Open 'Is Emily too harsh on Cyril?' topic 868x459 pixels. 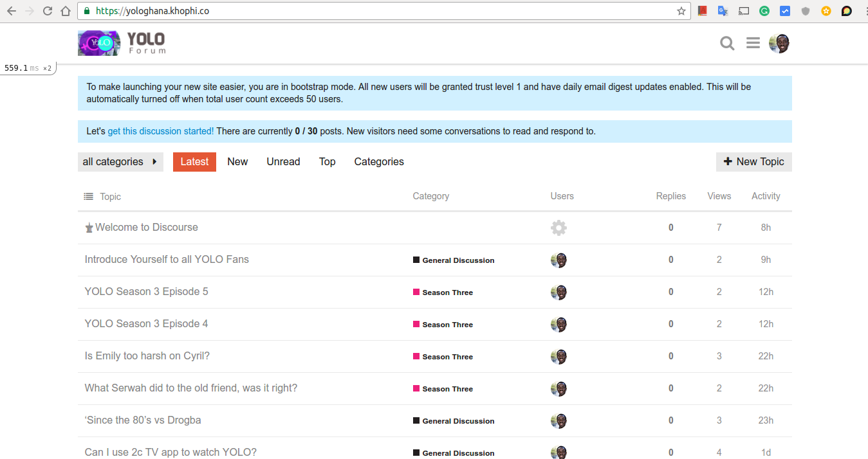[x=147, y=356]
